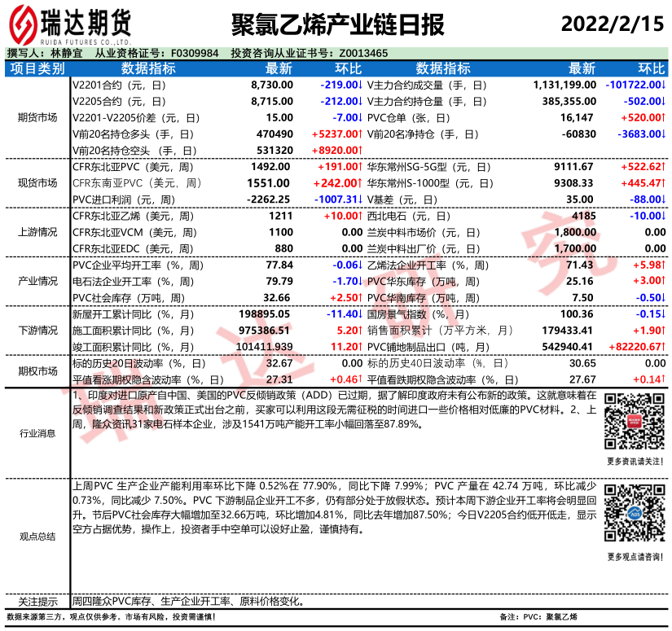Select the 期货市场 category cell
672x631 pixels.
pyautogui.click(x=37, y=117)
